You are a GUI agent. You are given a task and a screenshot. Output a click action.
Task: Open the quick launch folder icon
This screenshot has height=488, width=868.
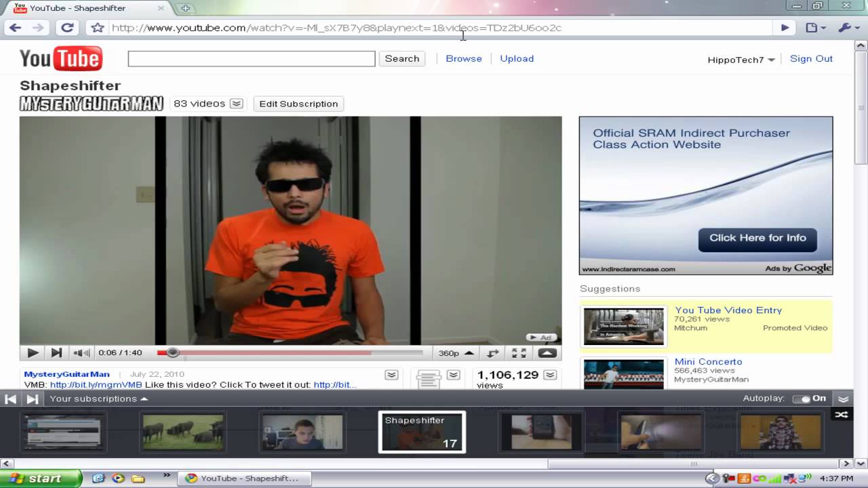coord(138,478)
